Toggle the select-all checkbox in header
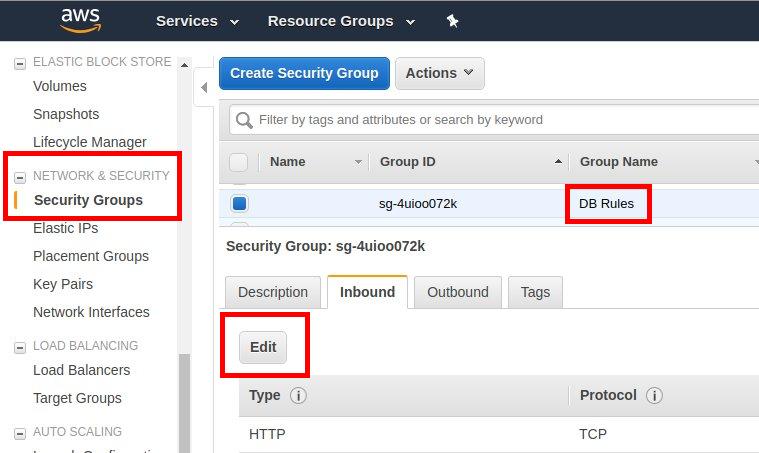This screenshot has width=759, height=453. (x=238, y=162)
